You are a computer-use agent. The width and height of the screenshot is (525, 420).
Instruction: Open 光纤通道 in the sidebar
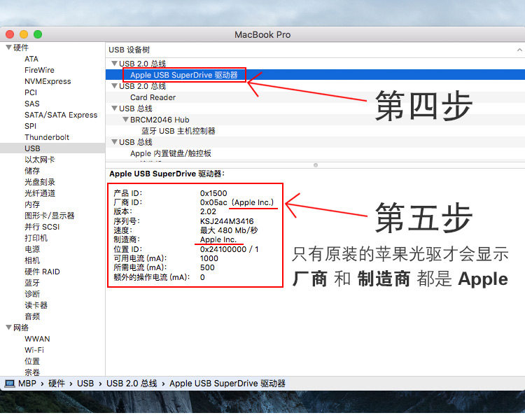pos(39,193)
